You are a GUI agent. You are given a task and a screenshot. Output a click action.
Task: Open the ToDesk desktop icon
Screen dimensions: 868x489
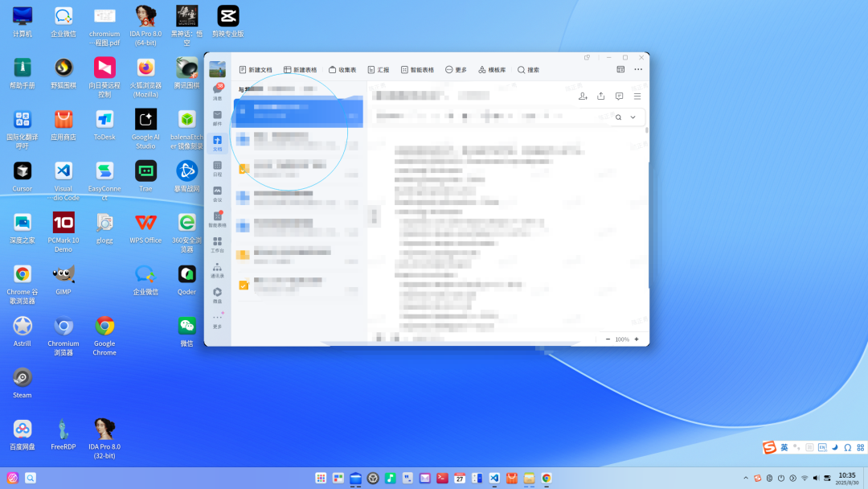click(104, 125)
